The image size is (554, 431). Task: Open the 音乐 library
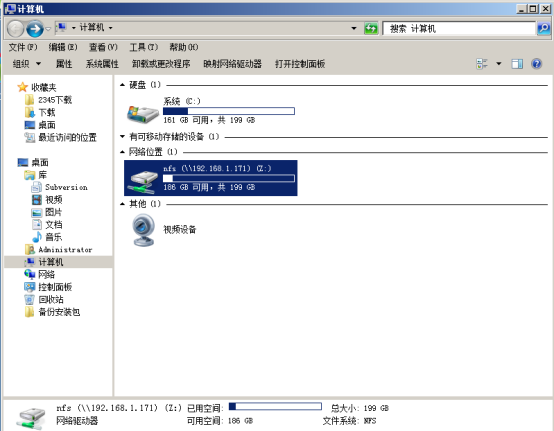(47, 237)
